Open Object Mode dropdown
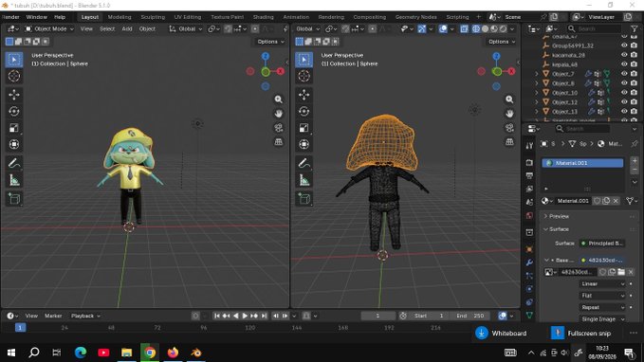 [49, 28]
